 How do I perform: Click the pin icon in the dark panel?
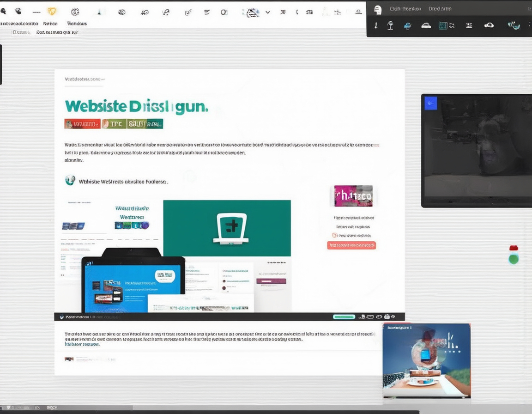tap(391, 25)
